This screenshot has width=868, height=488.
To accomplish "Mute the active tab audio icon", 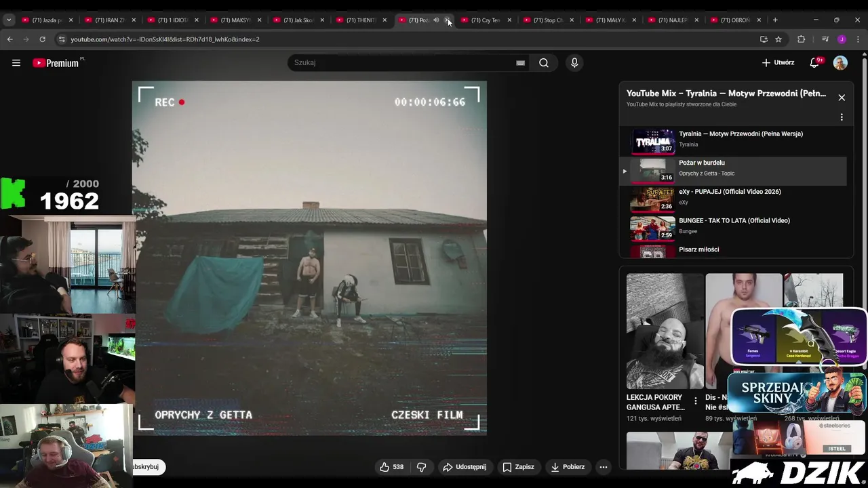I will [x=436, y=20].
